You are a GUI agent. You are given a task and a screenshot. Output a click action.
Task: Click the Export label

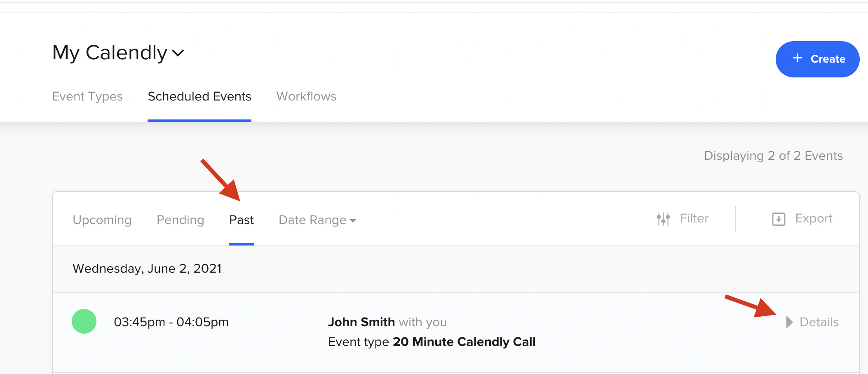(x=814, y=218)
